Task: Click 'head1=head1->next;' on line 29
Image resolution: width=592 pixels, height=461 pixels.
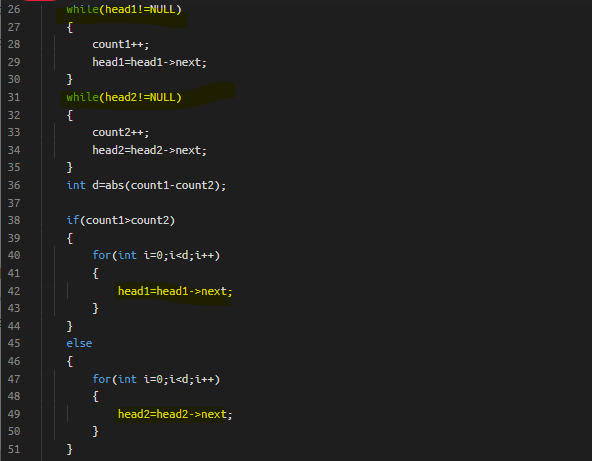Action: 150,62
